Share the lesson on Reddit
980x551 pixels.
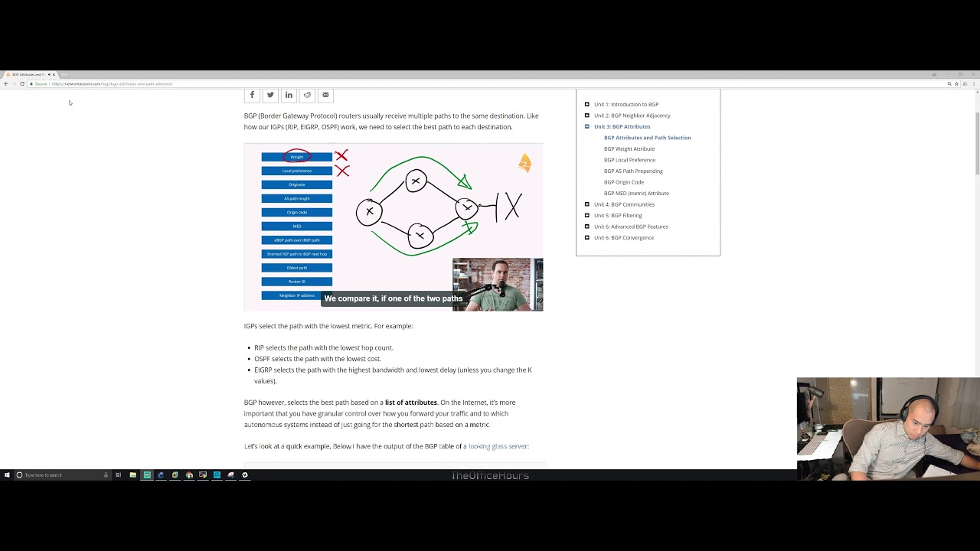click(x=307, y=95)
